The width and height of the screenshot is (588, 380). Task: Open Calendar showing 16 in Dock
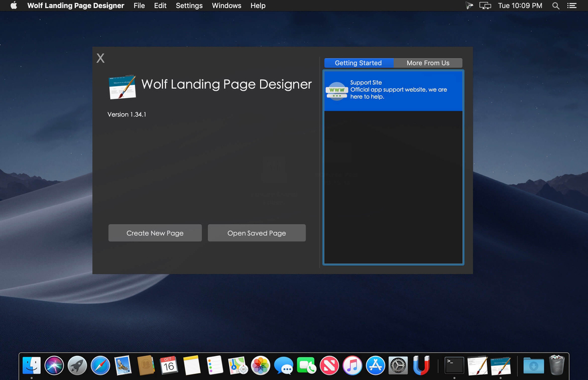169,366
